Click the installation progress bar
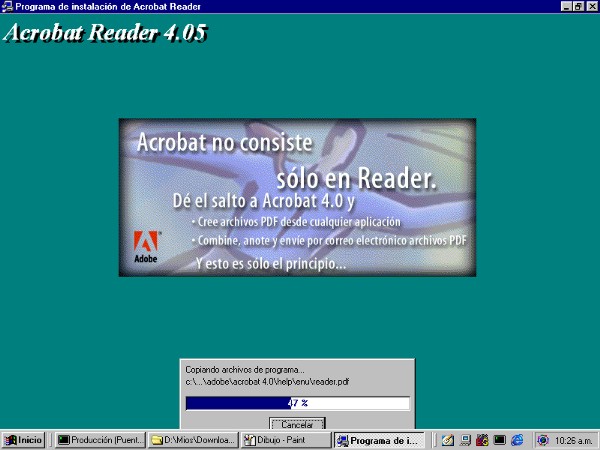 [x=297, y=403]
